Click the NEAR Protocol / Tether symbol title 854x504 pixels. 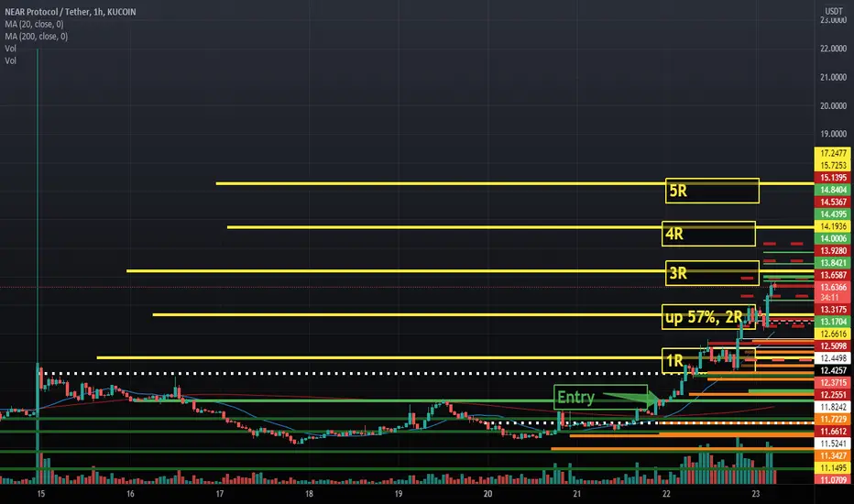(x=71, y=12)
